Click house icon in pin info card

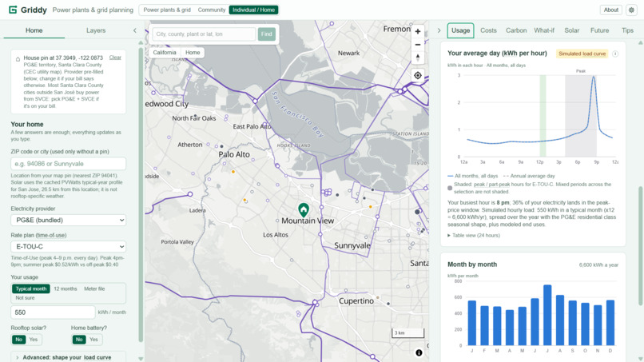point(18,59)
